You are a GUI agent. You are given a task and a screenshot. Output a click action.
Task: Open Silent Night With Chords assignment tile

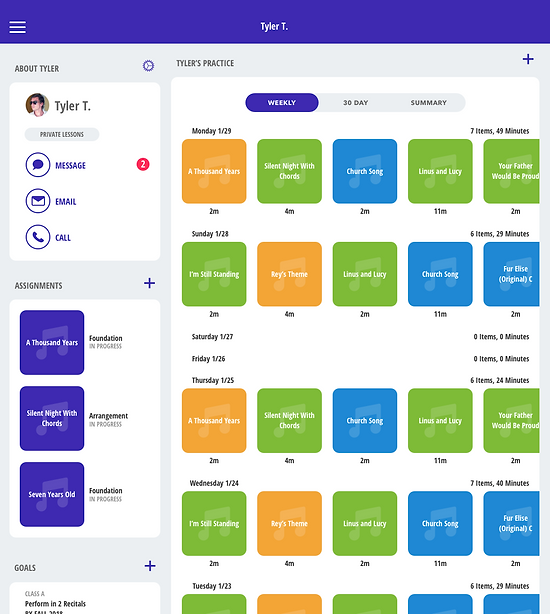52,418
